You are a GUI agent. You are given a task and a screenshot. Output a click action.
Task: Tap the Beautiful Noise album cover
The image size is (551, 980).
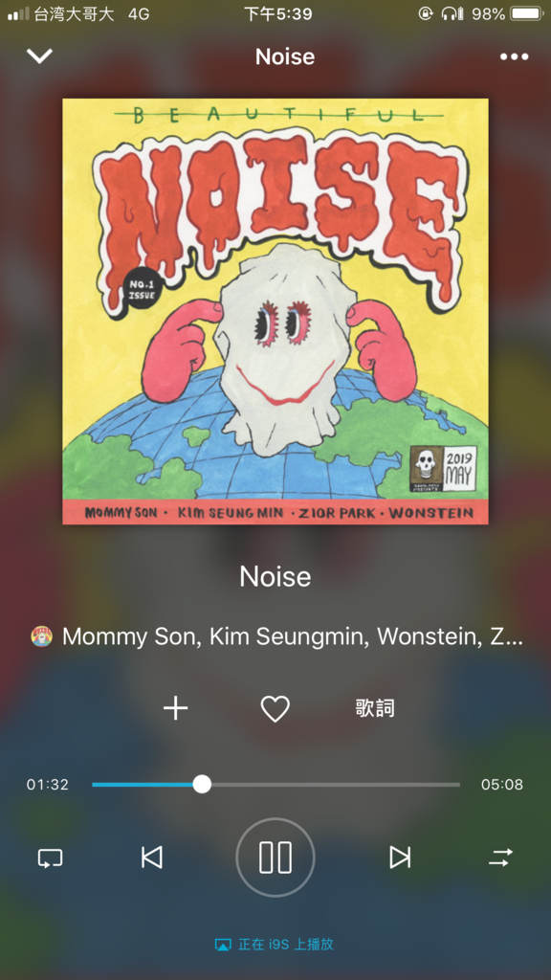(275, 311)
